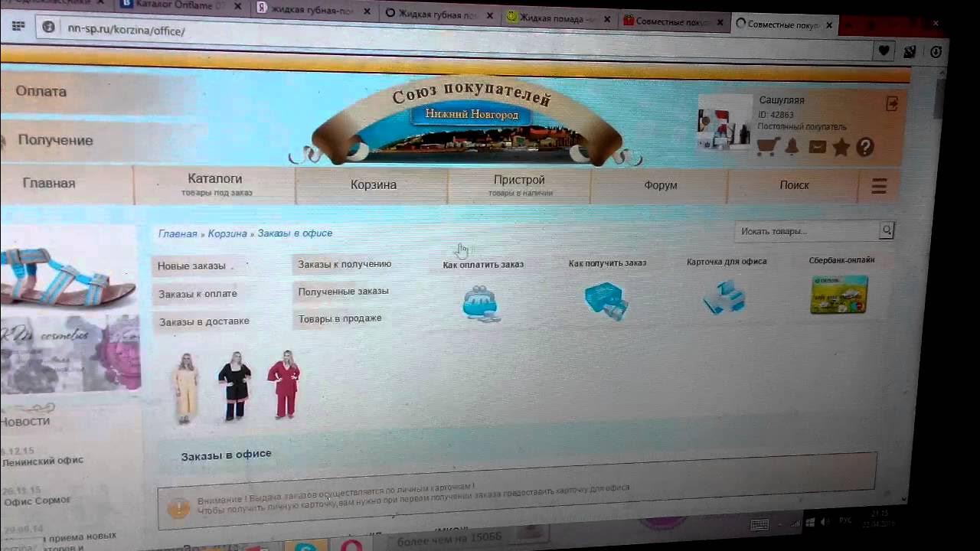Open Товары в продаже section
Viewport: 980px width, 551px height.
point(340,318)
